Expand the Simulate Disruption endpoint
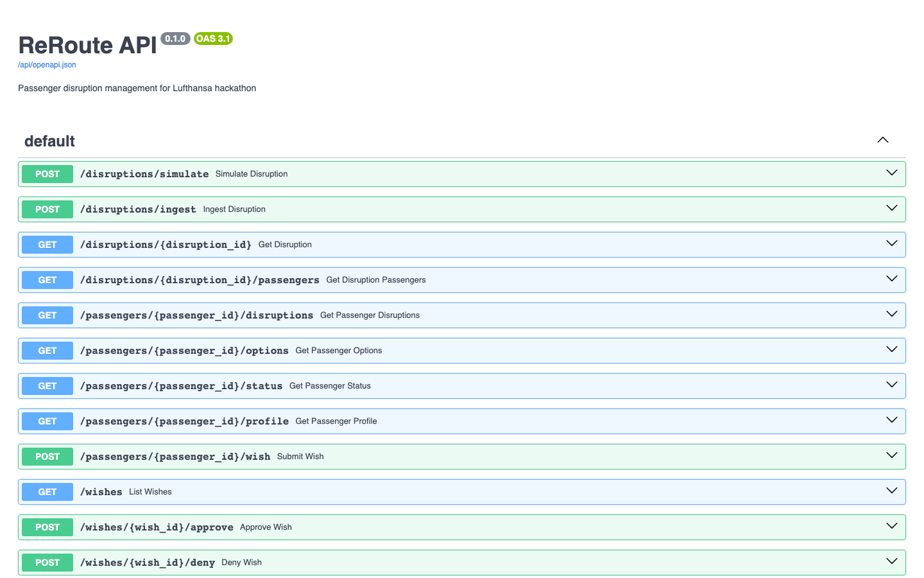The width and height of the screenshot is (924, 578). pos(891,173)
